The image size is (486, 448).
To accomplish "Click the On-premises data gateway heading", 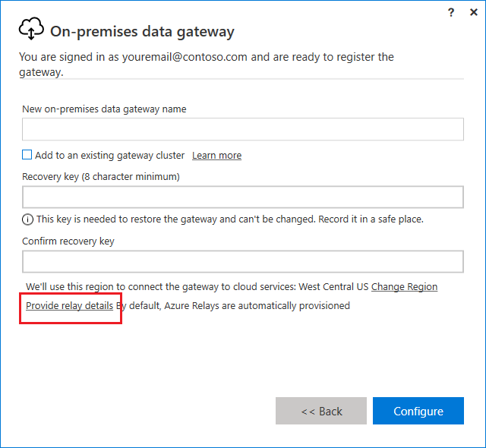I will (142, 31).
